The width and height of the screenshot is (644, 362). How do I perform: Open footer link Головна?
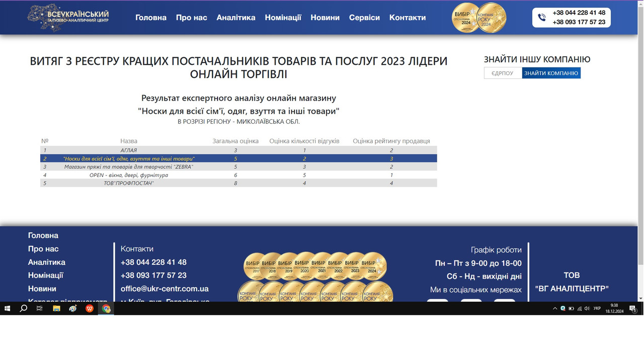(43, 235)
